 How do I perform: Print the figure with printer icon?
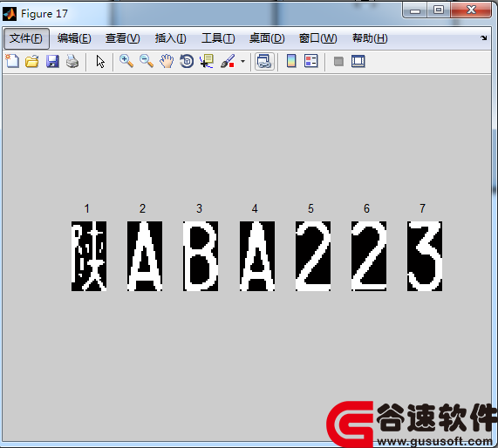click(x=72, y=61)
